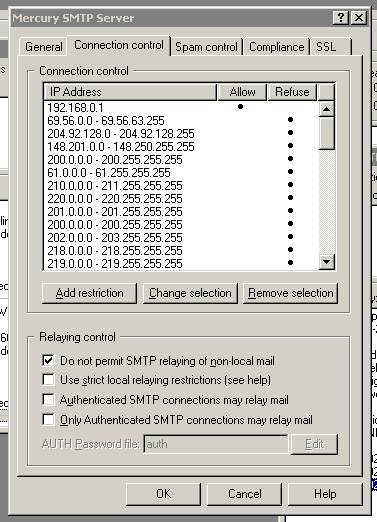Select the 201.0.0.0 - 201.255.255.255 entry
Image resolution: width=377 pixels, height=522 pixels.
[181, 211]
